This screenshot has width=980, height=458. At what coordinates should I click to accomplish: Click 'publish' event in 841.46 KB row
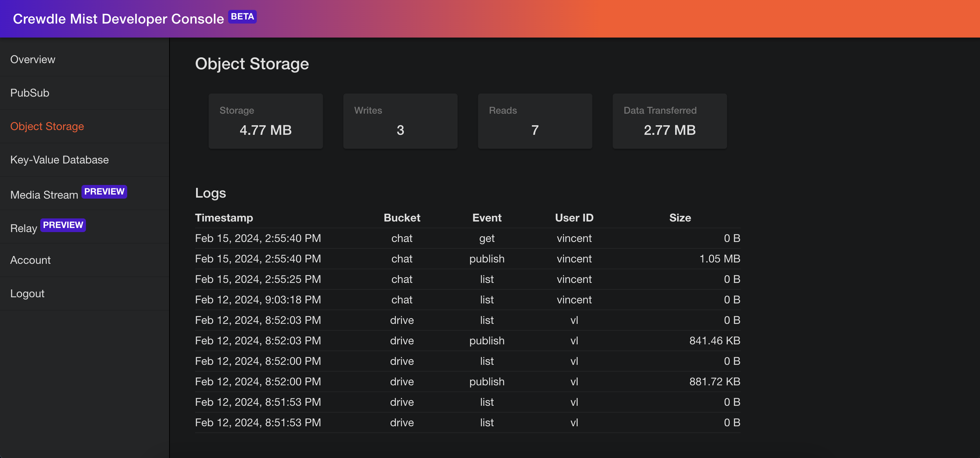pyautogui.click(x=487, y=341)
